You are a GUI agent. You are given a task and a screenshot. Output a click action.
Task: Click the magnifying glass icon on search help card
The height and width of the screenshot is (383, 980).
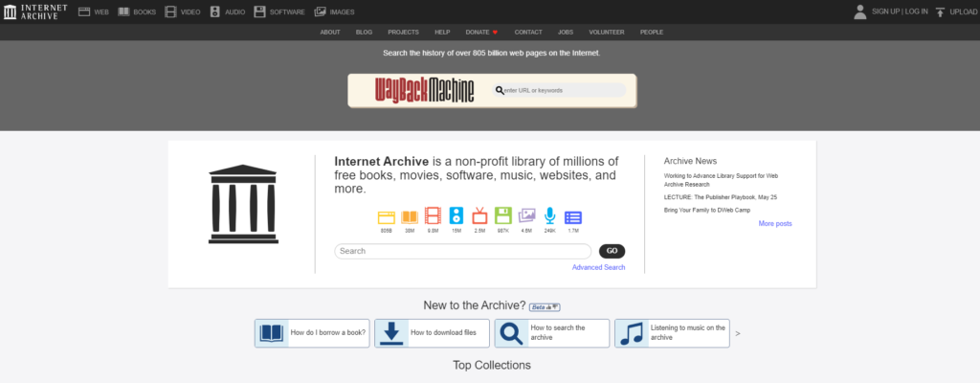(511, 333)
